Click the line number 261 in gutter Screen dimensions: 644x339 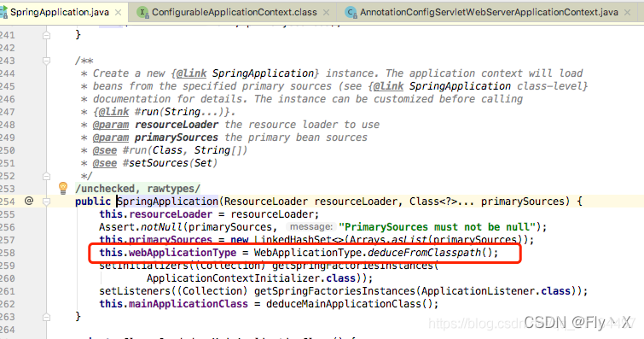[8, 291]
